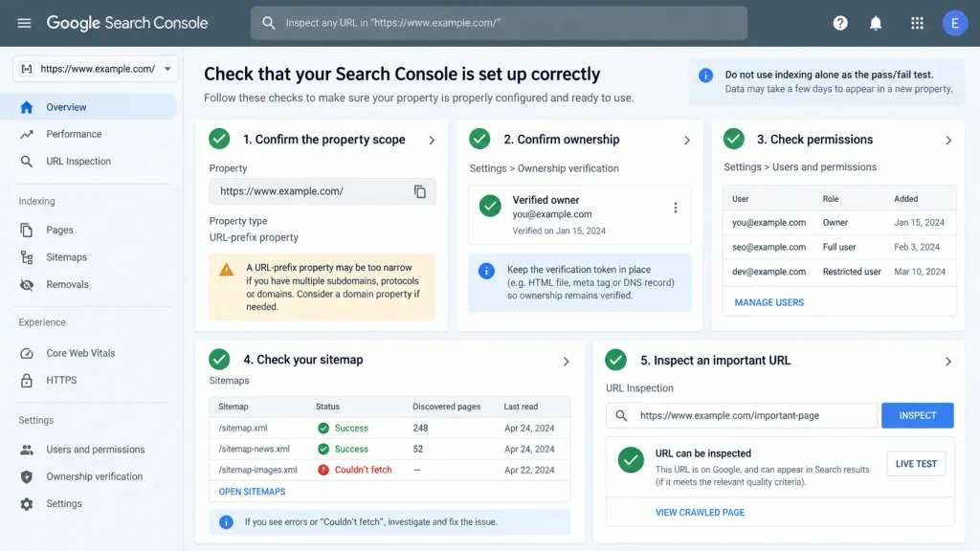Click the Help question mark icon
Screen dimensions: 980x551
click(840, 23)
